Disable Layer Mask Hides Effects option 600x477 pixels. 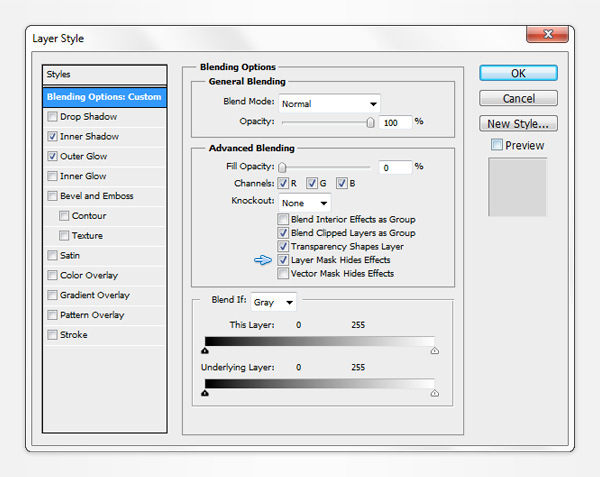283,260
